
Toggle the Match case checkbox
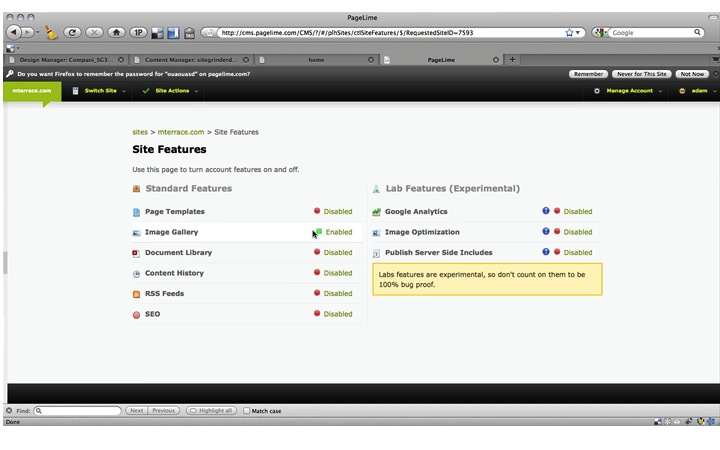(247, 411)
